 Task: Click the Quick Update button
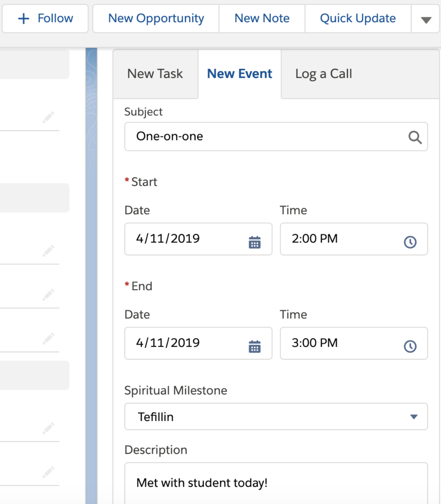358,18
